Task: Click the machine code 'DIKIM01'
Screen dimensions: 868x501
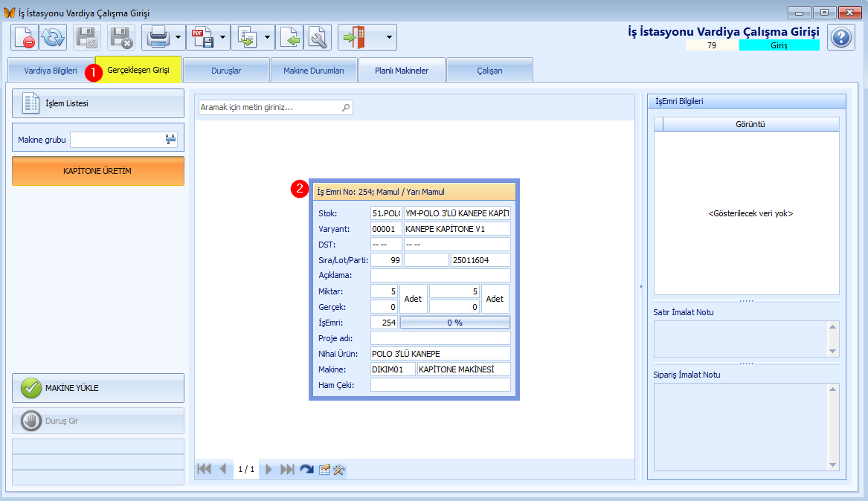Action: 393,369
